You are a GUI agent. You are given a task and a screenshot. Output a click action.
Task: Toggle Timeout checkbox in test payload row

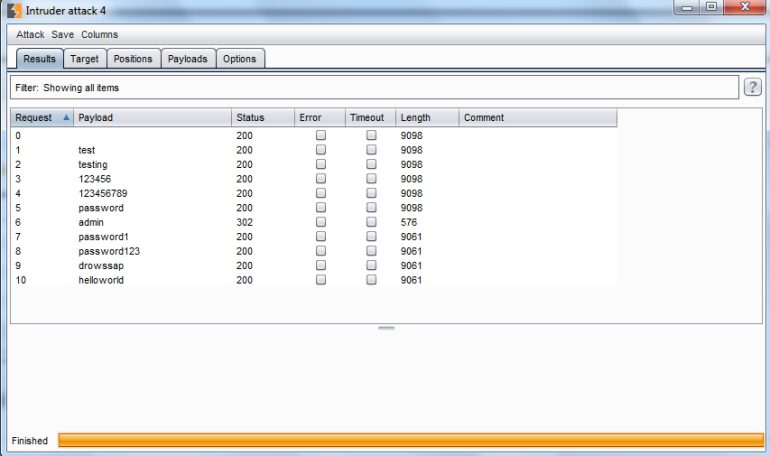pyautogui.click(x=371, y=150)
